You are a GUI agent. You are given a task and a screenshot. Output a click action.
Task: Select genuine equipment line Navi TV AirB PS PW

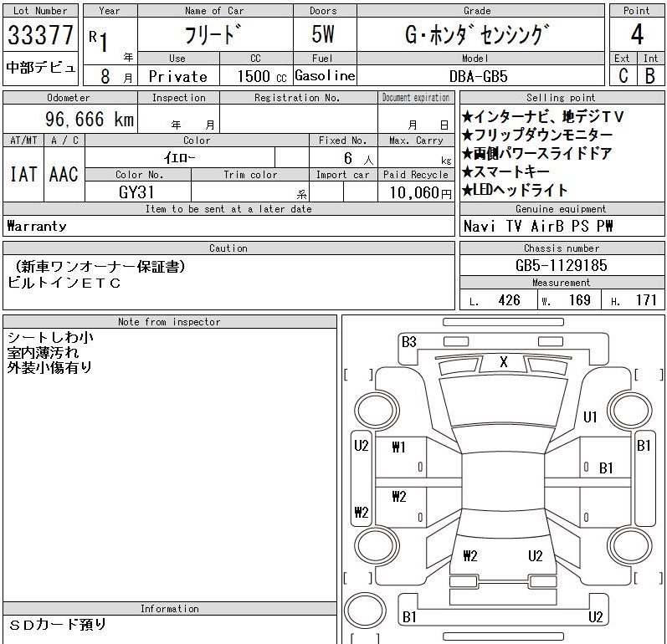[x=538, y=226]
